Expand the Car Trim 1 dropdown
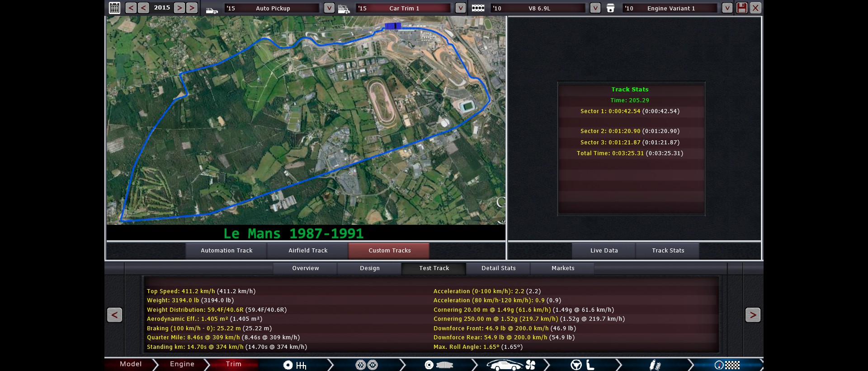 coord(460,8)
